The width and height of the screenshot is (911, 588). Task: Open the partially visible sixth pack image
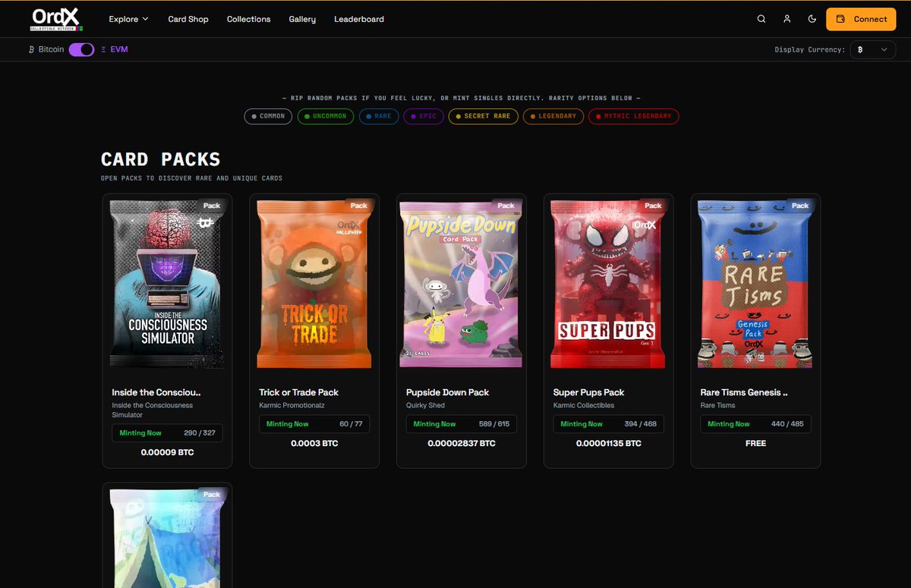point(167,538)
